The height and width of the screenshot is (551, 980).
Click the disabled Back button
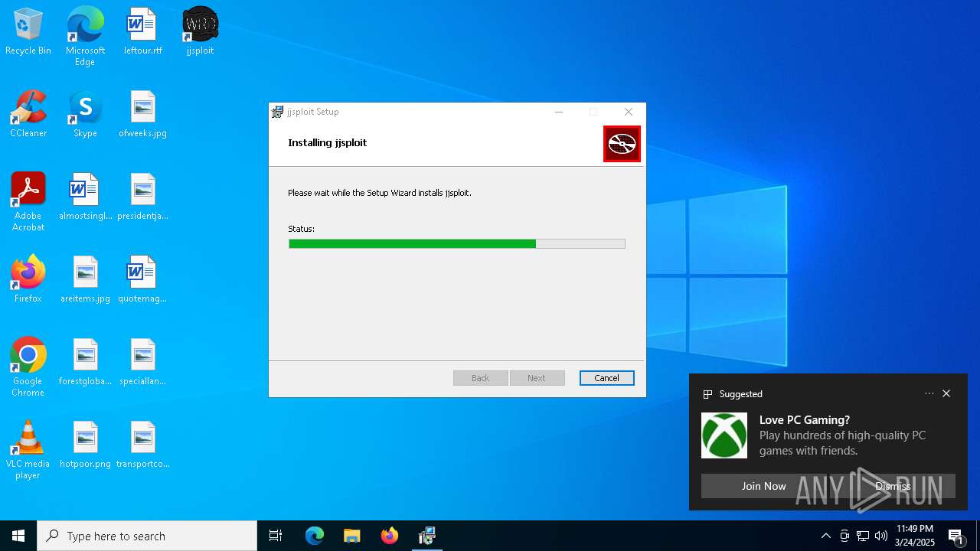[x=481, y=378]
